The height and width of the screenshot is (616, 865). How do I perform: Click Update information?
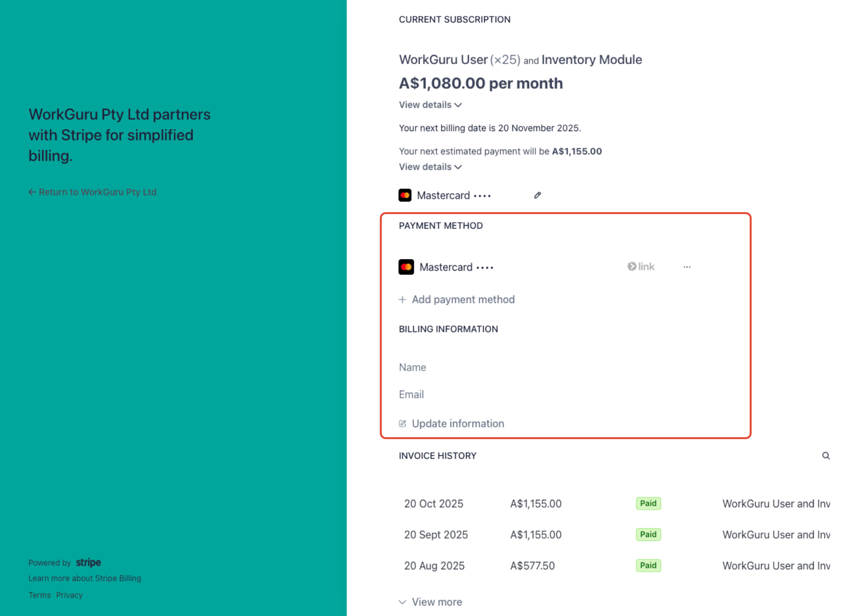click(451, 424)
